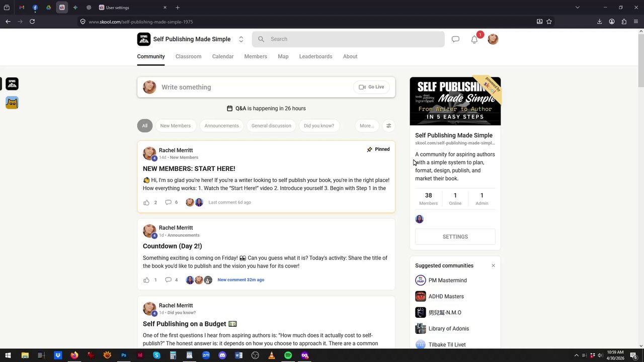Viewport: 644px width, 362px height.
Task: Select the Did you know? filter chip
Action: (x=319, y=126)
